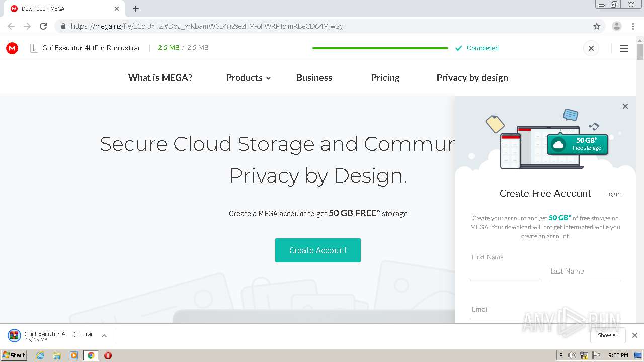Open the File Explorer taskbar icon

(x=57, y=355)
